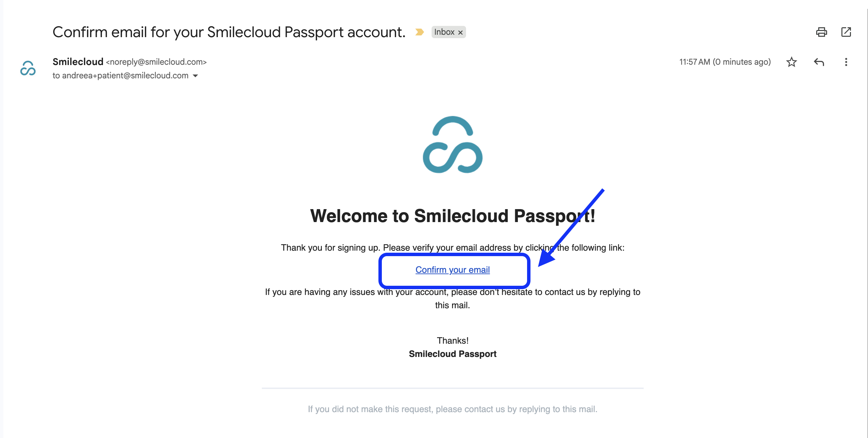Click the Smilecloud sender name

78,62
